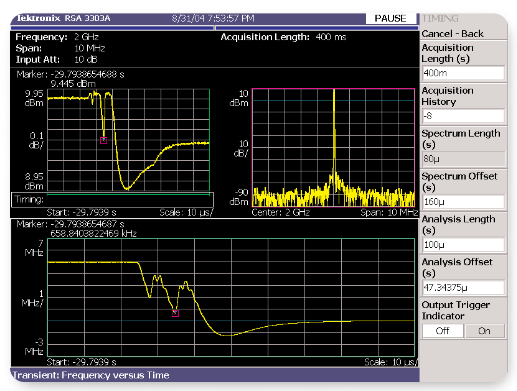Viewport: 517px width, 391px height.
Task: Select the Acquisition Length (s) menu label
Action: (x=447, y=53)
